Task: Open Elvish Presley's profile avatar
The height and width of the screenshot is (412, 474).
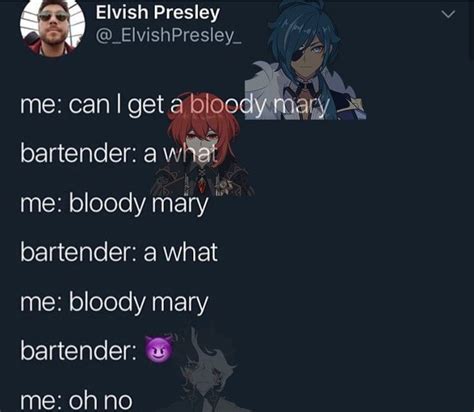Action: tap(52, 27)
